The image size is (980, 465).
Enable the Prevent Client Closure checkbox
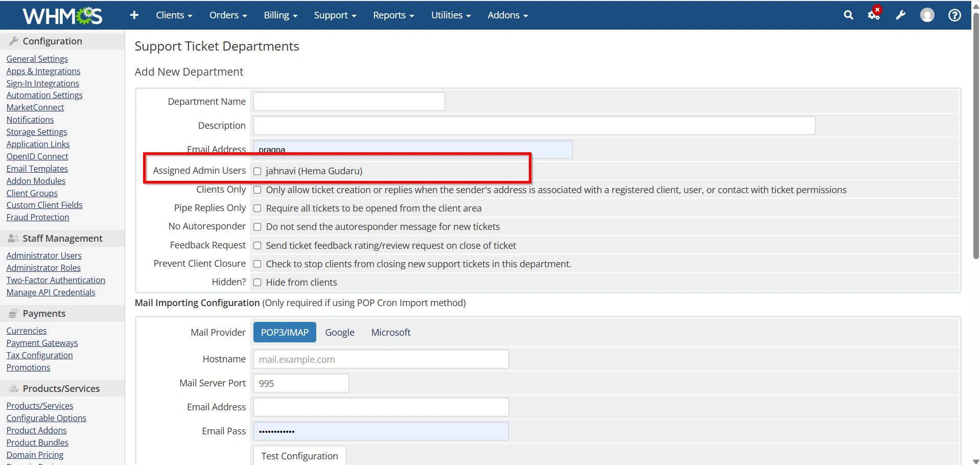click(x=258, y=264)
